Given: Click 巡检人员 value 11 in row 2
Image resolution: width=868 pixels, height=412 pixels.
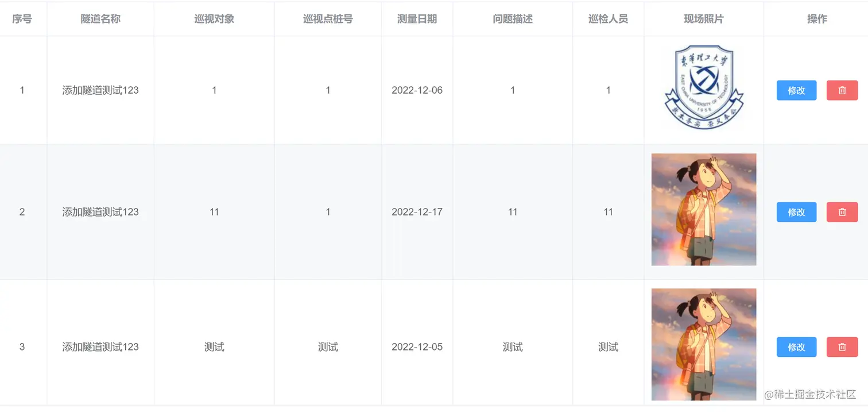Looking at the screenshot, I should coord(608,212).
